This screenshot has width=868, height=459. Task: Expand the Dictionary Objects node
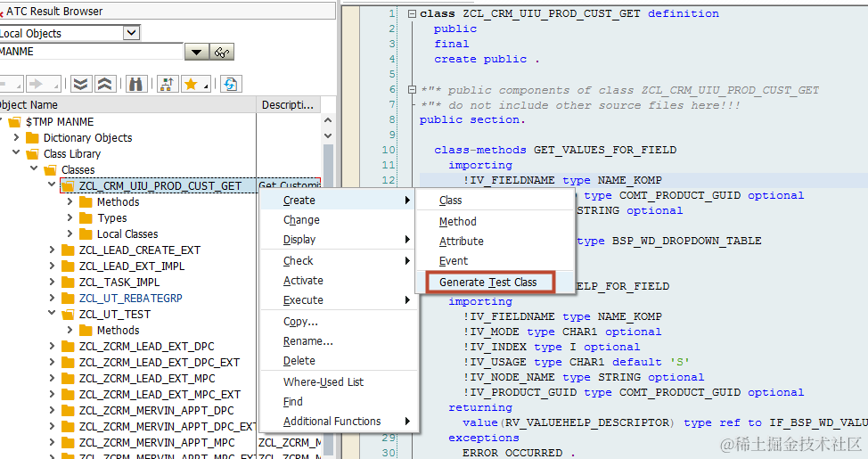16,137
